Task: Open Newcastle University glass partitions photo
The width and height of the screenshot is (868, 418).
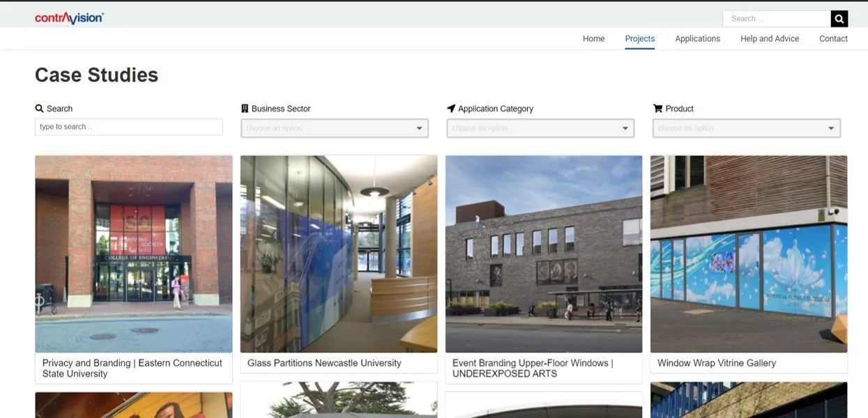Action: pos(339,254)
